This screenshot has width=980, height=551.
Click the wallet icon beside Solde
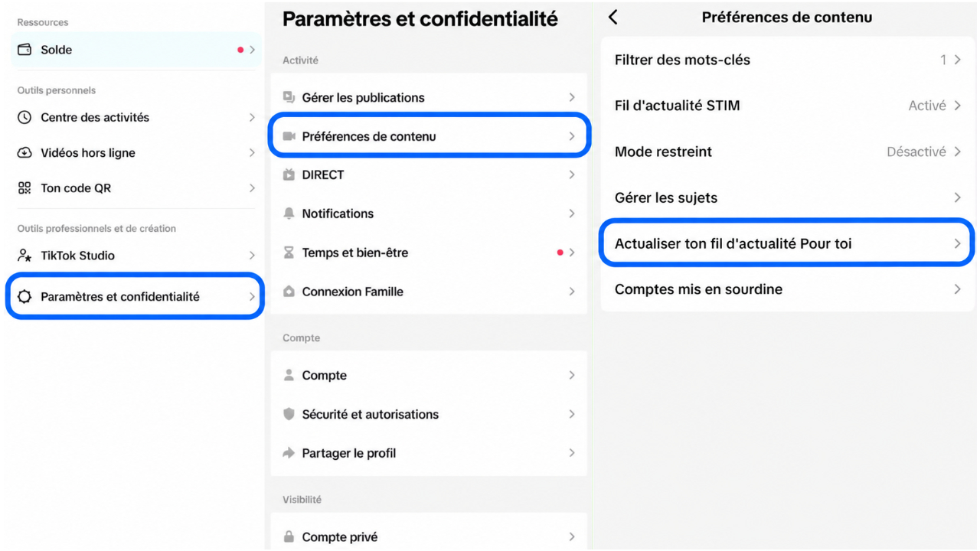(24, 50)
